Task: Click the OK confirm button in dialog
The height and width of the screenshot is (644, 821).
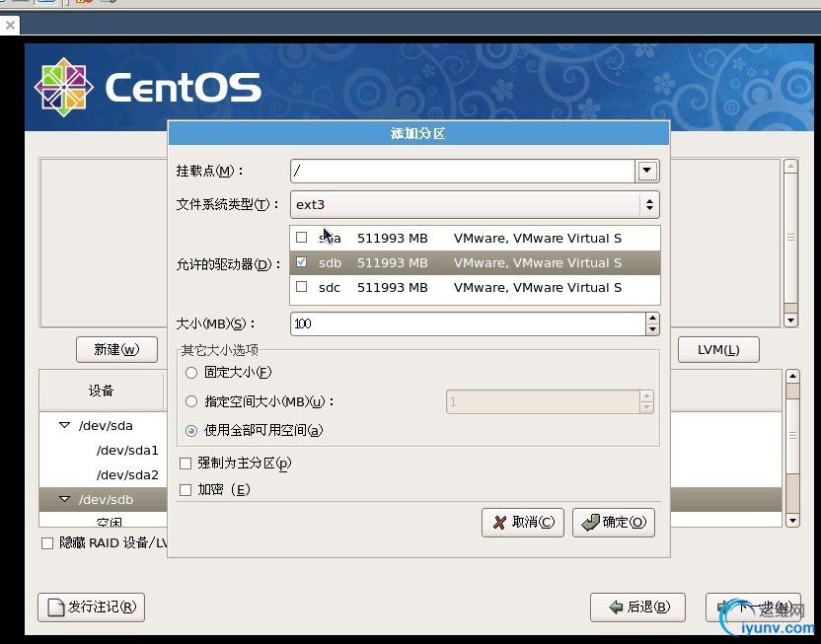Action: click(614, 522)
